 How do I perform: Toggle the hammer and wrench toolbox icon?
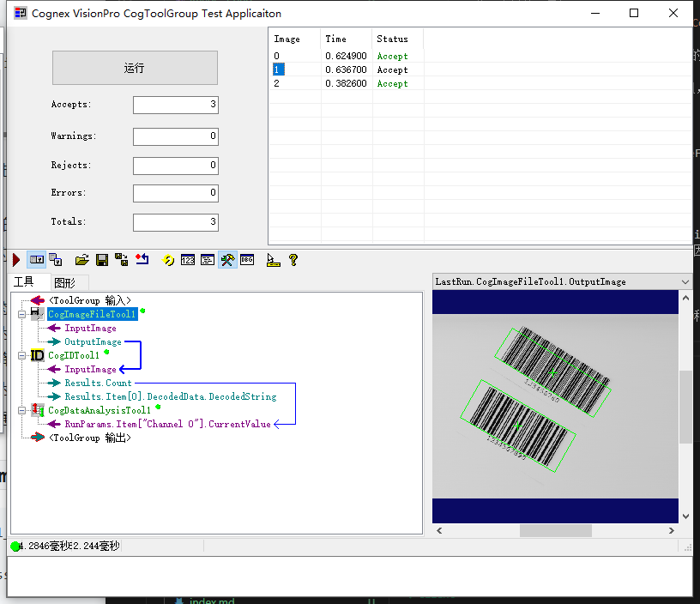[227, 260]
